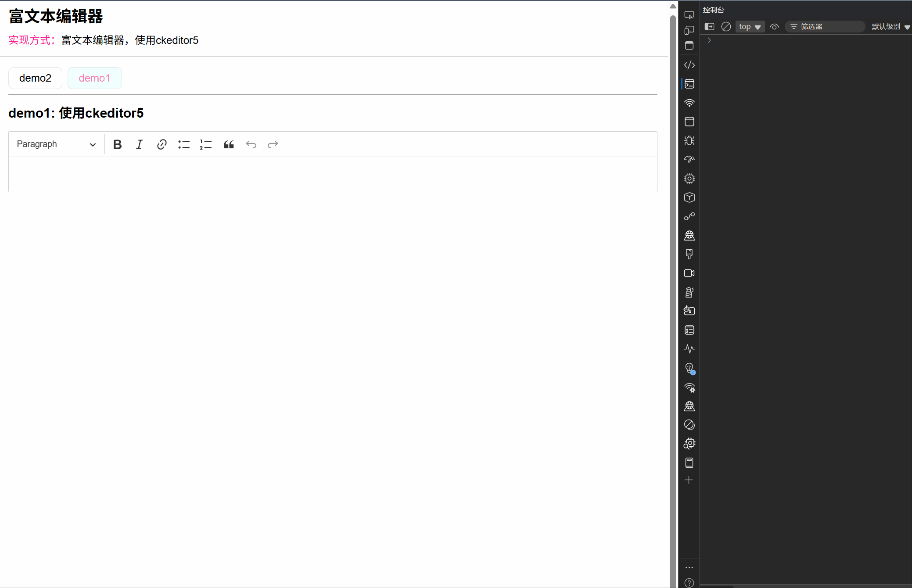Click the undo arrow in editor toolbar
912x588 pixels.
click(251, 144)
